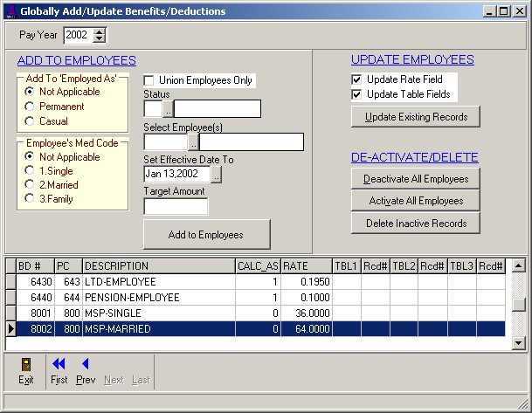Select the Permanent radio option

[x=30, y=107]
